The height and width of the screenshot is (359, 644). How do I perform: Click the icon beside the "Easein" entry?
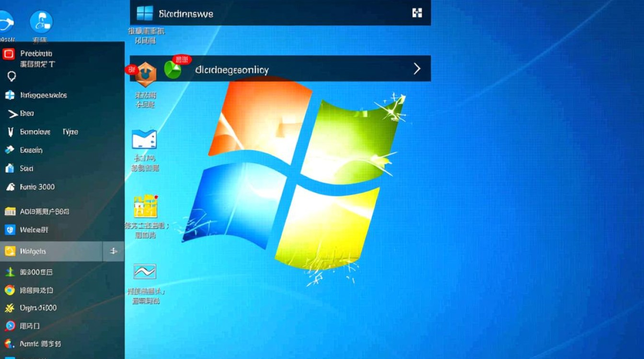(10, 150)
